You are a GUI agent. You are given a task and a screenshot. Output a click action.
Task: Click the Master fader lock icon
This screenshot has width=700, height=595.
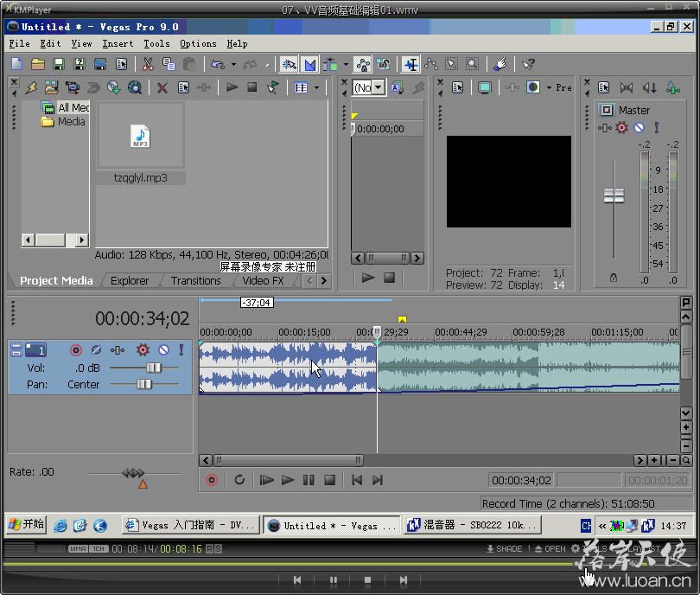[x=614, y=278]
